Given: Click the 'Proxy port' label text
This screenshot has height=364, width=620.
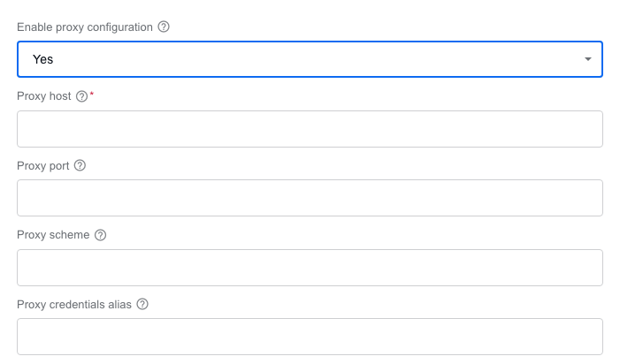Looking at the screenshot, I should [x=43, y=166].
